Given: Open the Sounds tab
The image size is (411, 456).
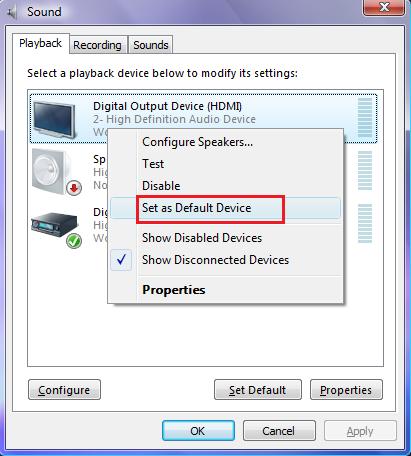Looking at the screenshot, I should (151, 45).
